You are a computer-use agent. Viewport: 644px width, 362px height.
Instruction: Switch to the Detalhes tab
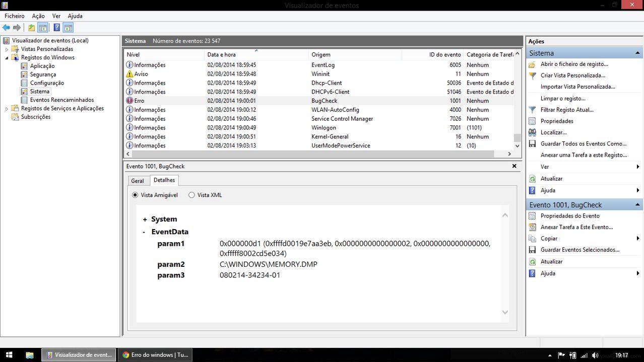tap(164, 180)
